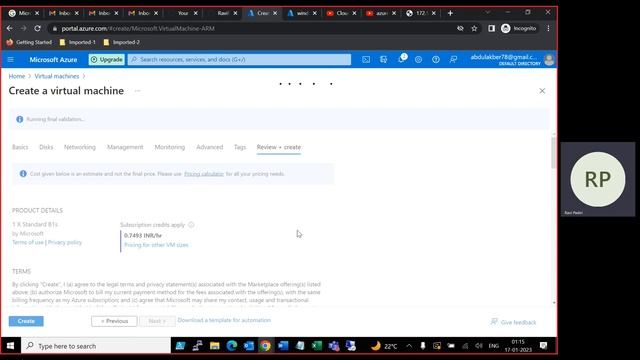Click the browser address bar
This screenshot has width=640, height=360.
pos(253,28)
